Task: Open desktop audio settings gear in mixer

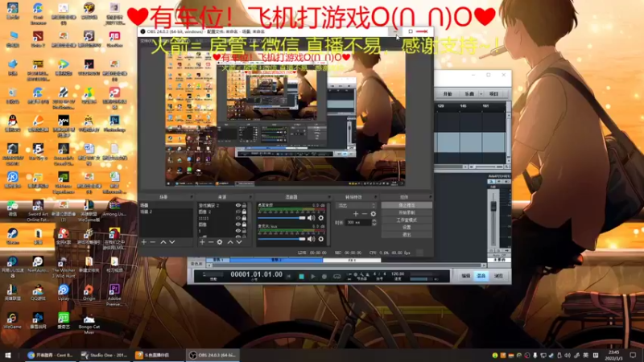Action: click(x=321, y=218)
